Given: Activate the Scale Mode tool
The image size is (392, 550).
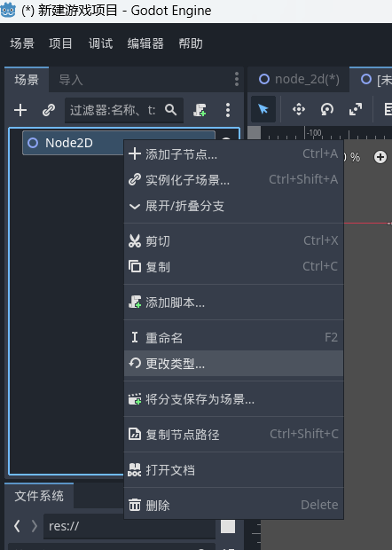Looking at the screenshot, I should [x=356, y=109].
